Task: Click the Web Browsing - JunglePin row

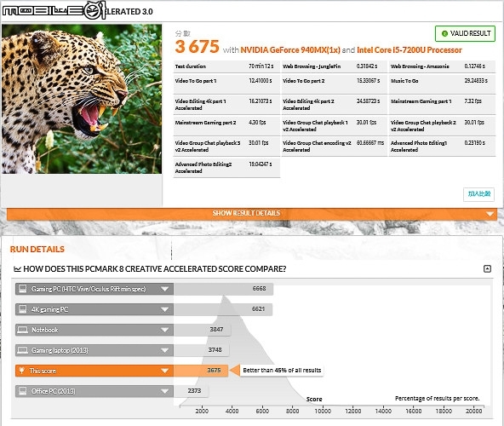Action: tap(335, 66)
